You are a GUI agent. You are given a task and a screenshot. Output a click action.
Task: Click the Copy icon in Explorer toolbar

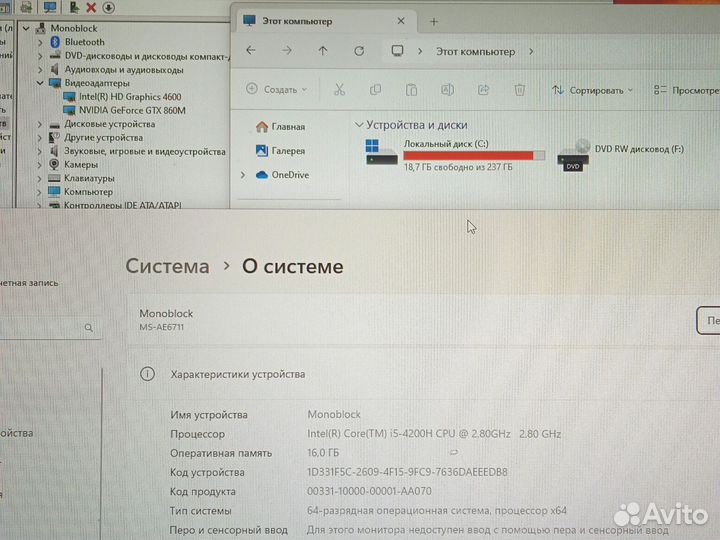(375, 90)
